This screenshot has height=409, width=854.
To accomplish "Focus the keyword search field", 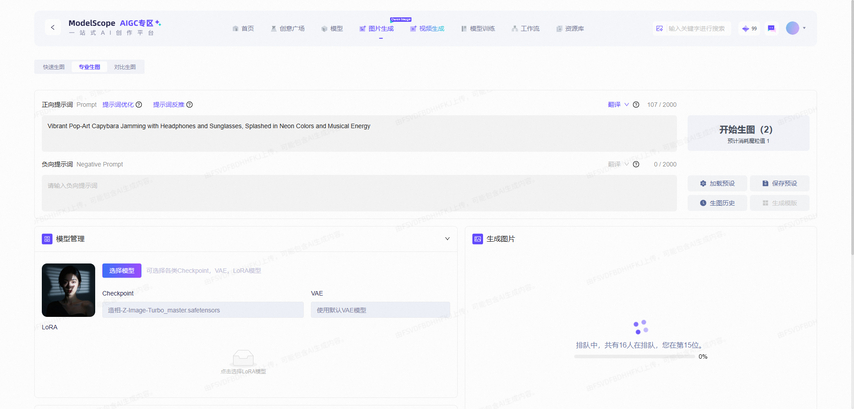I will pos(698,28).
